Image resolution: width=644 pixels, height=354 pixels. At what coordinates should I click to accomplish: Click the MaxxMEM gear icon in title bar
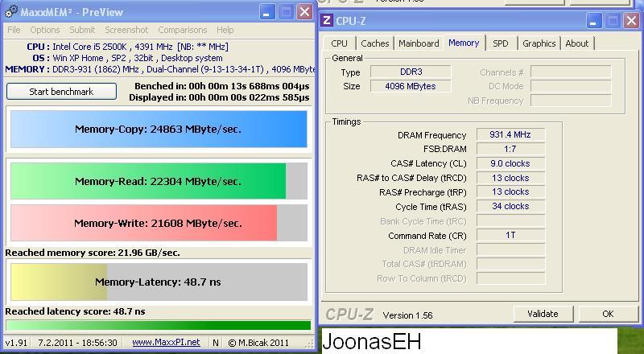(x=11, y=11)
